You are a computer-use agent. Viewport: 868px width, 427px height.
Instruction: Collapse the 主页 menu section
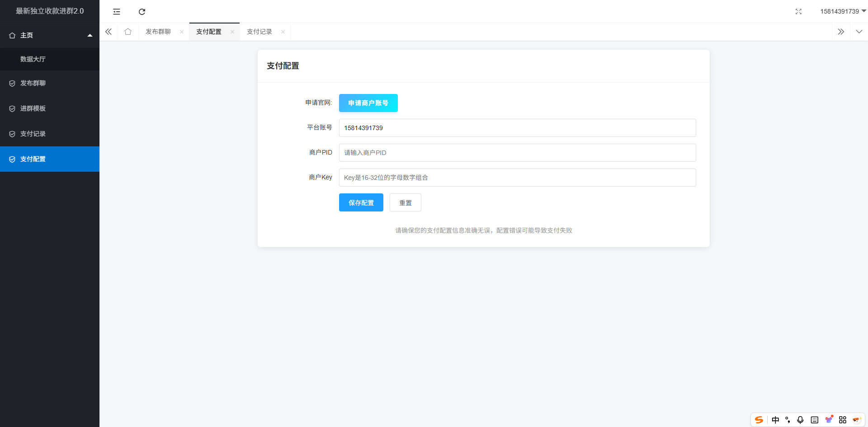point(90,35)
